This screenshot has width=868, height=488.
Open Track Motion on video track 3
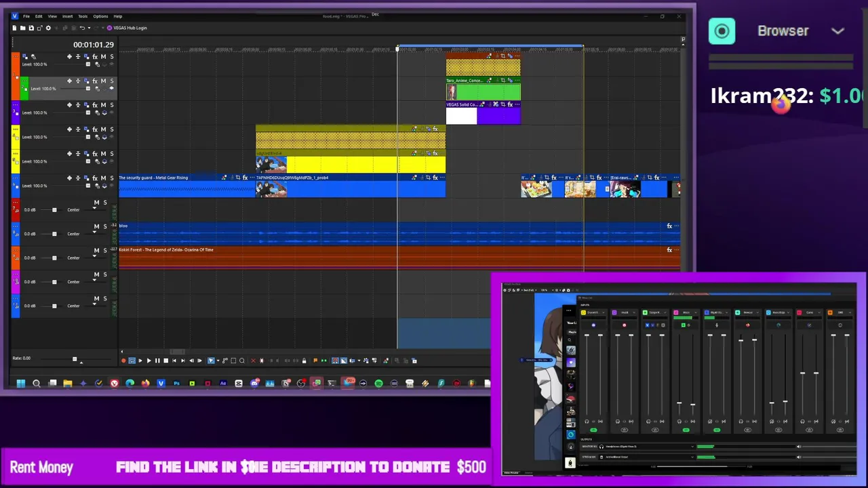click(x=86, y=105)
